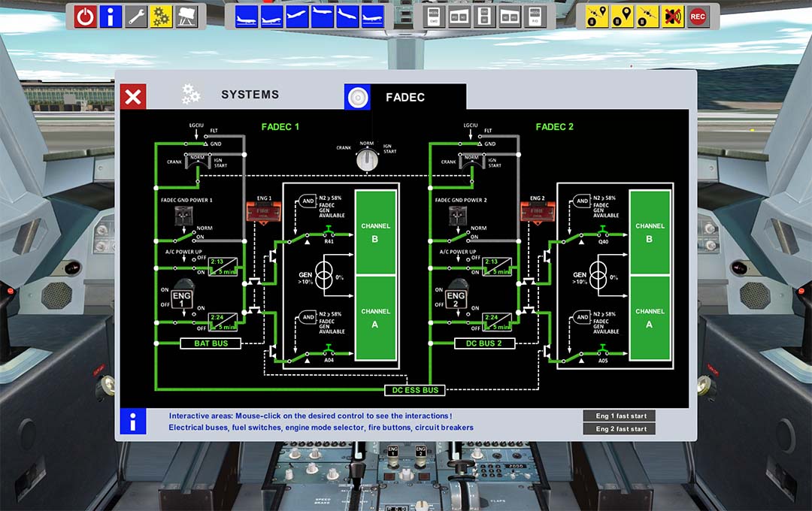The width and height of the screenshot is (812, 511).
Task: Open the blue info icon in top toolbar
Action: coord(111,17)
